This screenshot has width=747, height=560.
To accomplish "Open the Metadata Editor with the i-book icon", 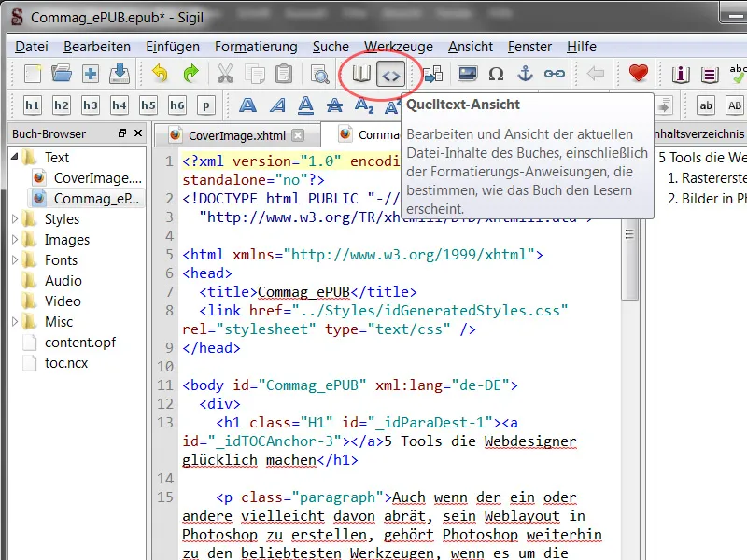I will 681,75.
